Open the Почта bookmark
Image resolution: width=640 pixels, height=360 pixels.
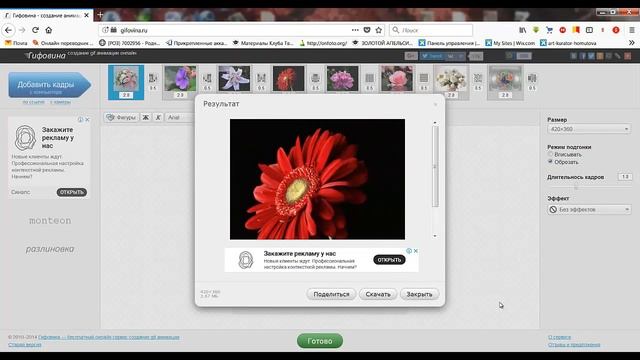pos(16,43)
